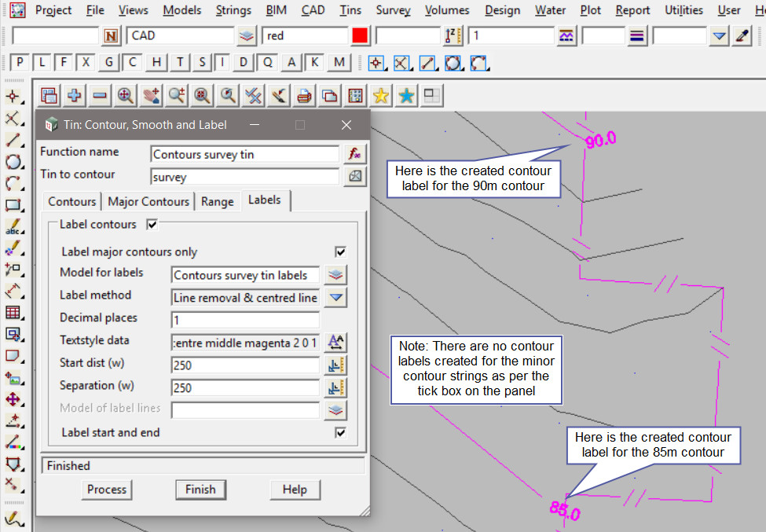Open model picker for Model for labels
Screen dimensions: 766x532
click(335, 274)
